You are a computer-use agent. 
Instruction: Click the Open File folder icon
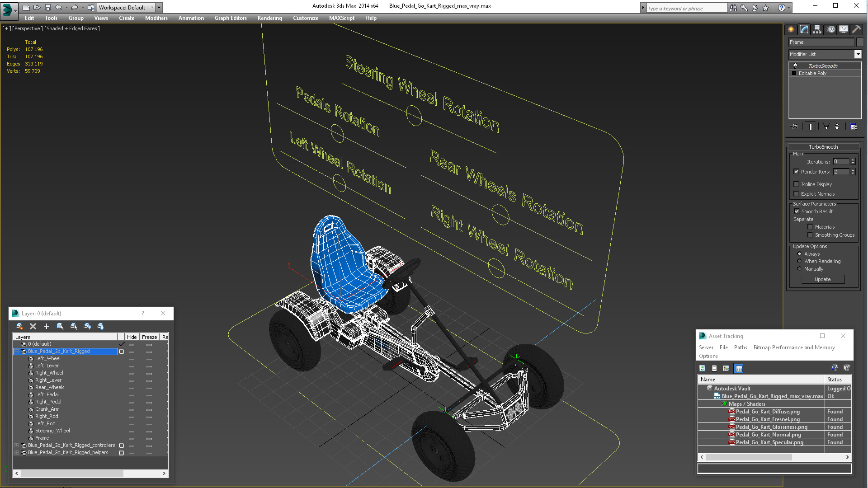37,7
